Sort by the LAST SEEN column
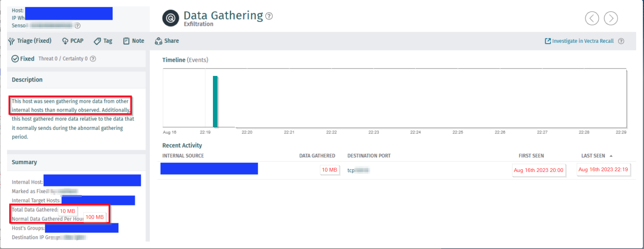 [x=597, y=156]
